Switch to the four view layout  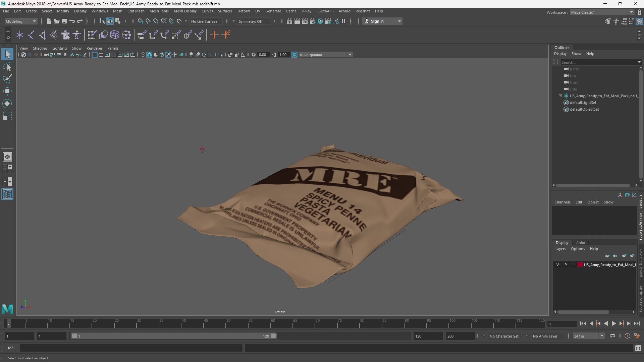tap(7, 169)
